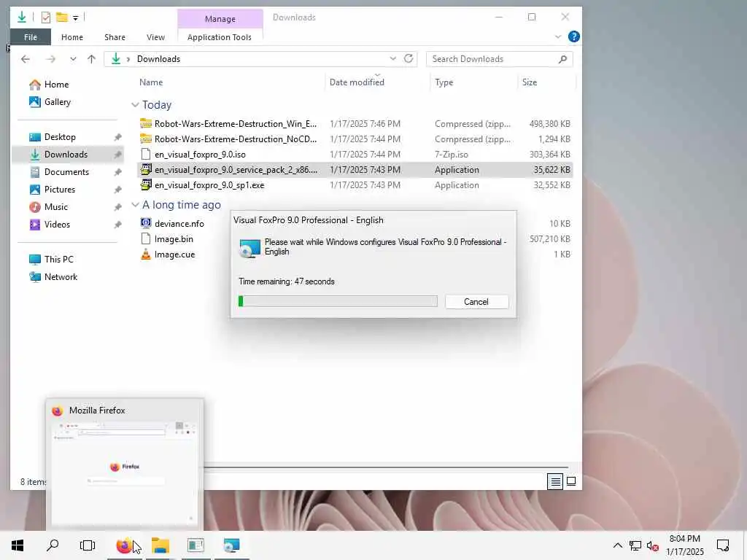Open Music in navigation pane

tap(55, 207)
